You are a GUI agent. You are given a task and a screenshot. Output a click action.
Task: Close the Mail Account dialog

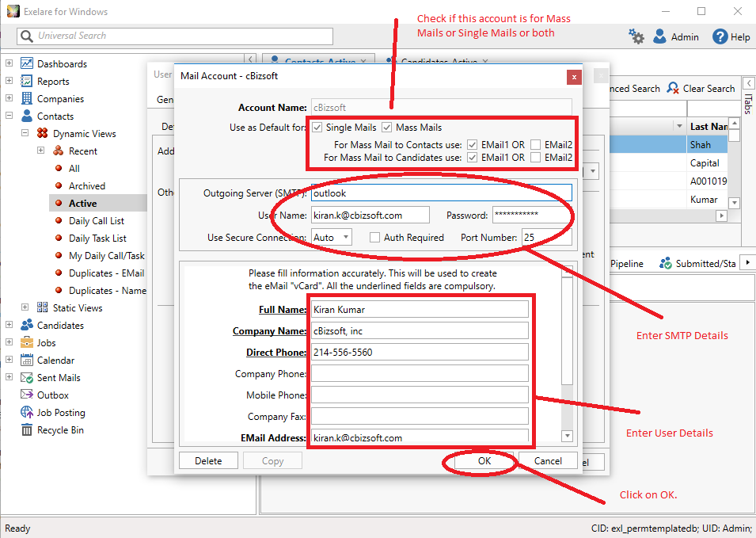click(574, 77)
